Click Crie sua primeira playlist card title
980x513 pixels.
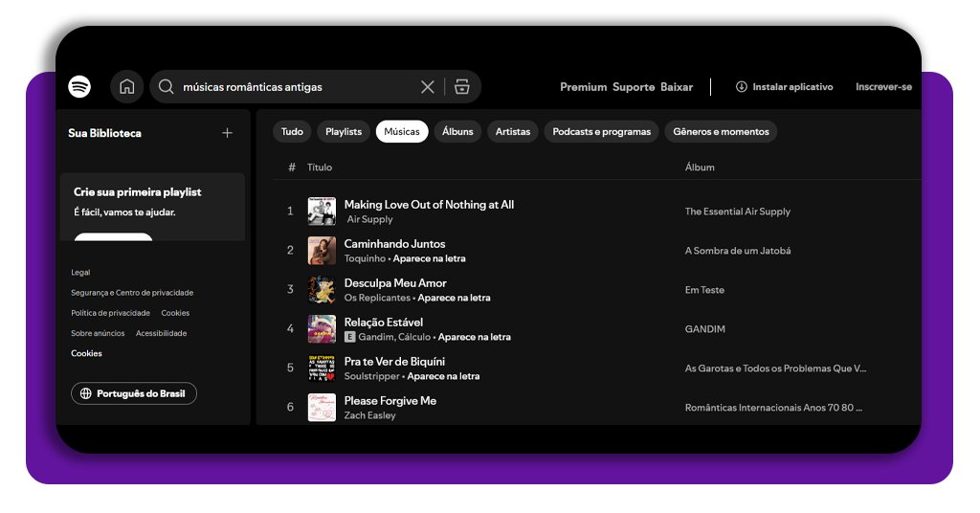click(x=138, y=192)
